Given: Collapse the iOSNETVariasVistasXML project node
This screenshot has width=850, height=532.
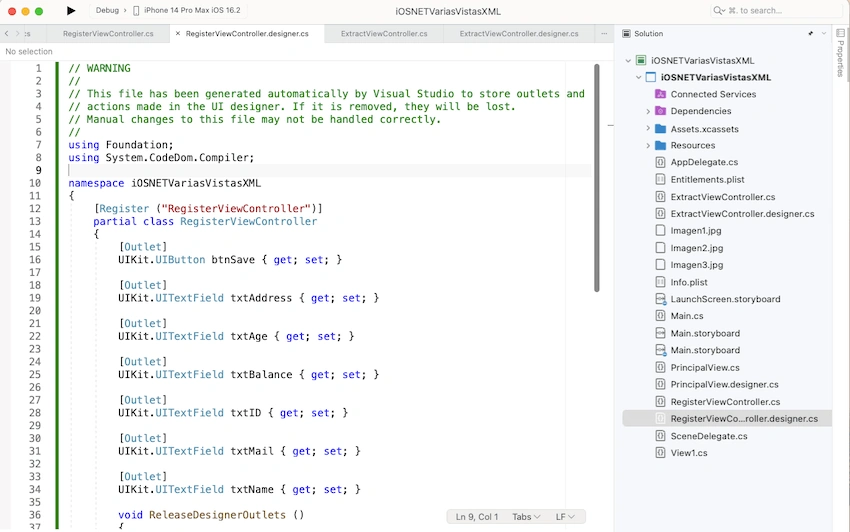Looking at the screenshot, I should point(639,78).
